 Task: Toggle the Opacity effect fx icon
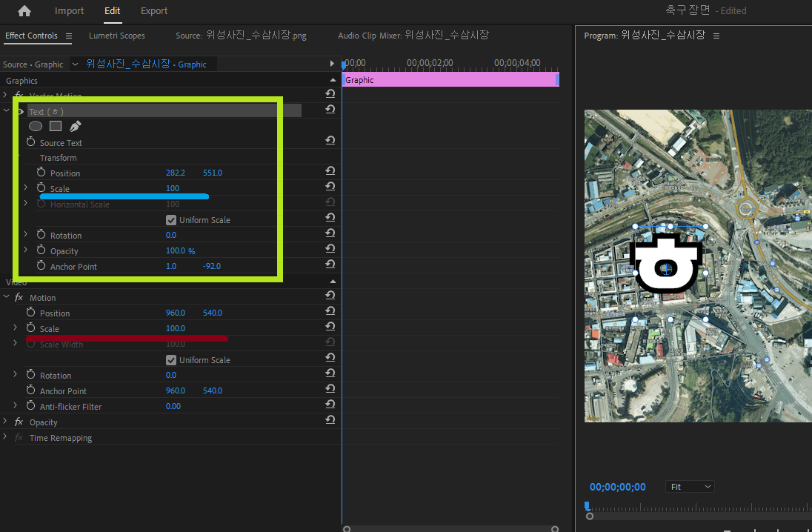point(19,422)
